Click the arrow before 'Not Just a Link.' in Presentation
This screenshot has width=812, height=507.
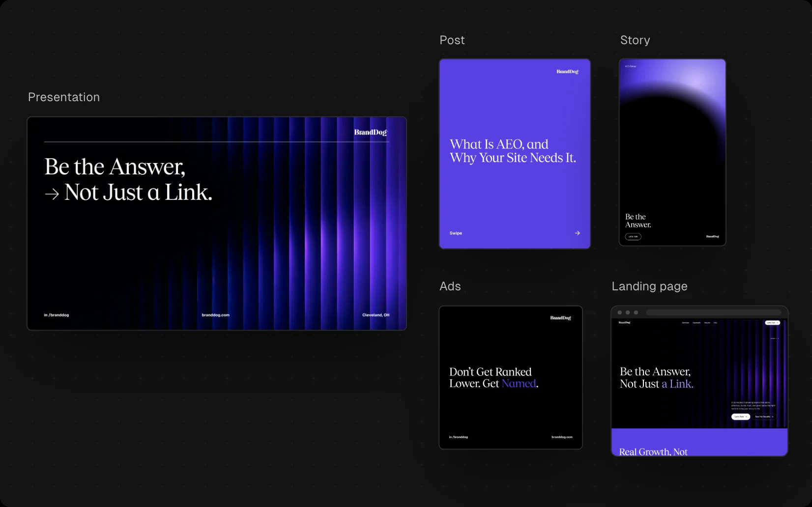52,195
